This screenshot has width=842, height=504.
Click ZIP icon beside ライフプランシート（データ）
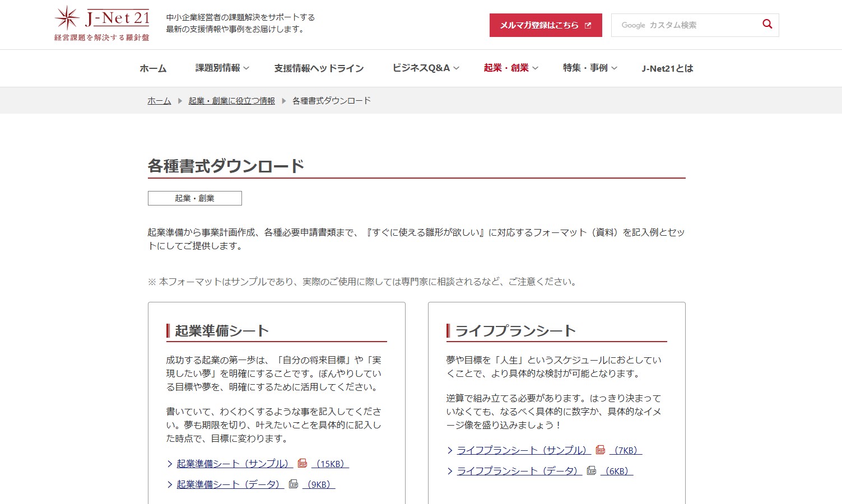click(592, 470)
